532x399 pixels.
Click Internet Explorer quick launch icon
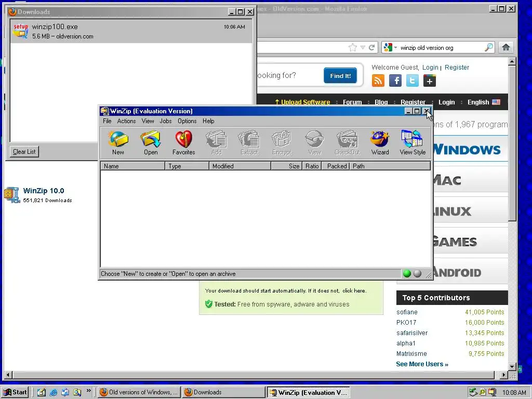(54, 392)
